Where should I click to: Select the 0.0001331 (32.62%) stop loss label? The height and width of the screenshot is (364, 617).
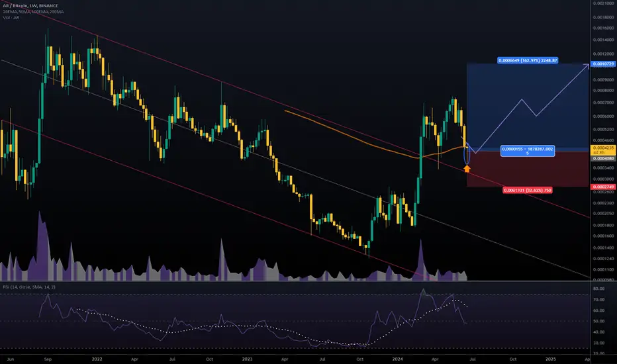pyautogui.click(x=527, y=191)
